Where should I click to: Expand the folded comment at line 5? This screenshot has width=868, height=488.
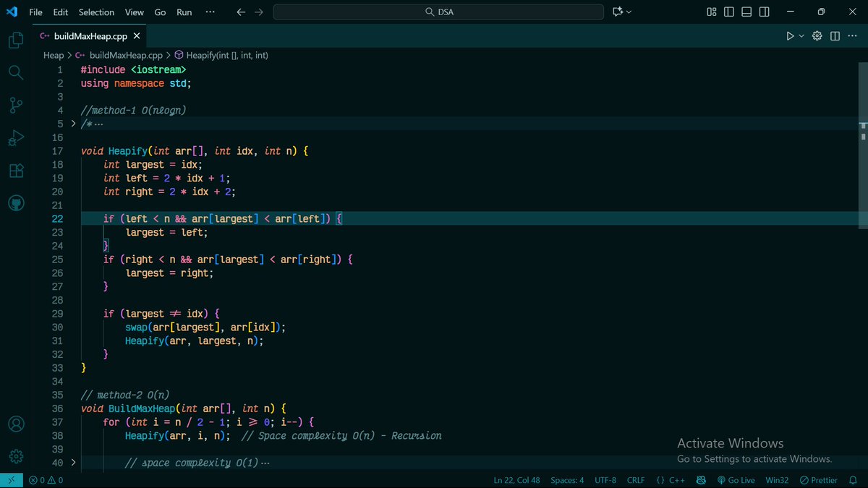coord(73,124)
